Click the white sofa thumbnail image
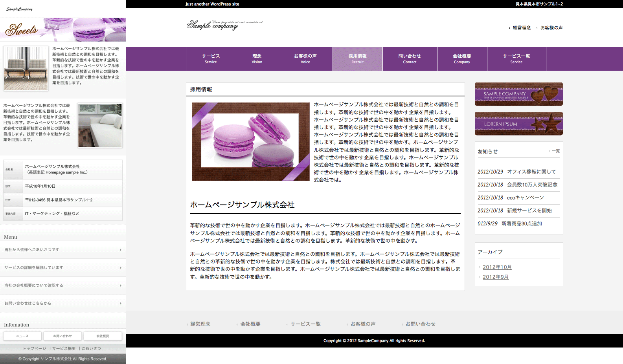 point(100,125)
